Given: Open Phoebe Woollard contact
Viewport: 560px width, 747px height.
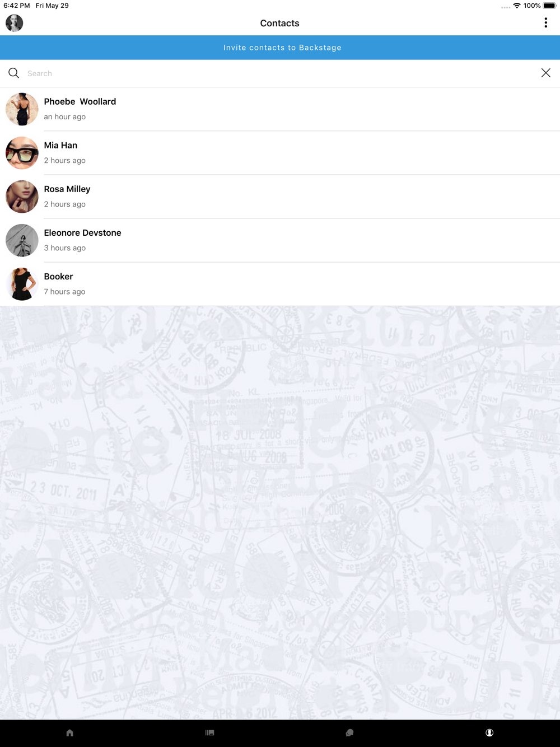Looking at the screenshot, I should (x=280, y=109).
